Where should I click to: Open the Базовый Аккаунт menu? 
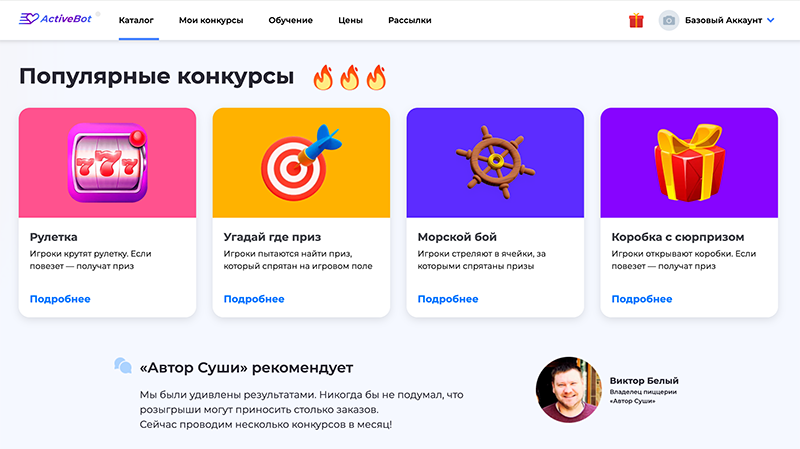click(x=723, y=20)
